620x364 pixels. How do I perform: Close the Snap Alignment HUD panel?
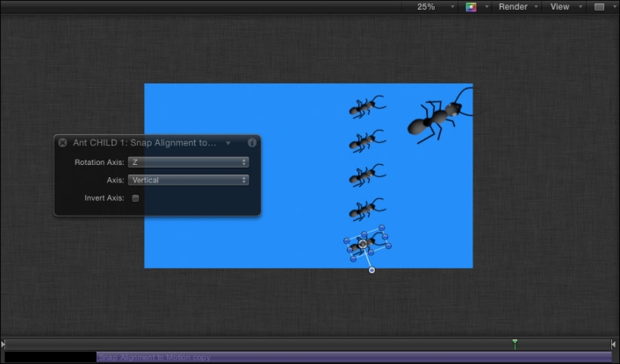(x=62, y=142)
